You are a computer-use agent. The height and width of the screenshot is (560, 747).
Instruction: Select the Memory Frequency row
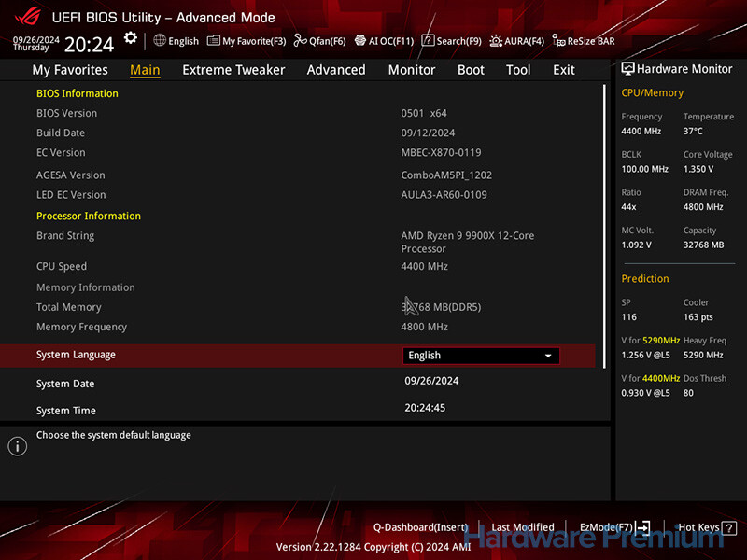pyautogui.click(x=297, y=328)
